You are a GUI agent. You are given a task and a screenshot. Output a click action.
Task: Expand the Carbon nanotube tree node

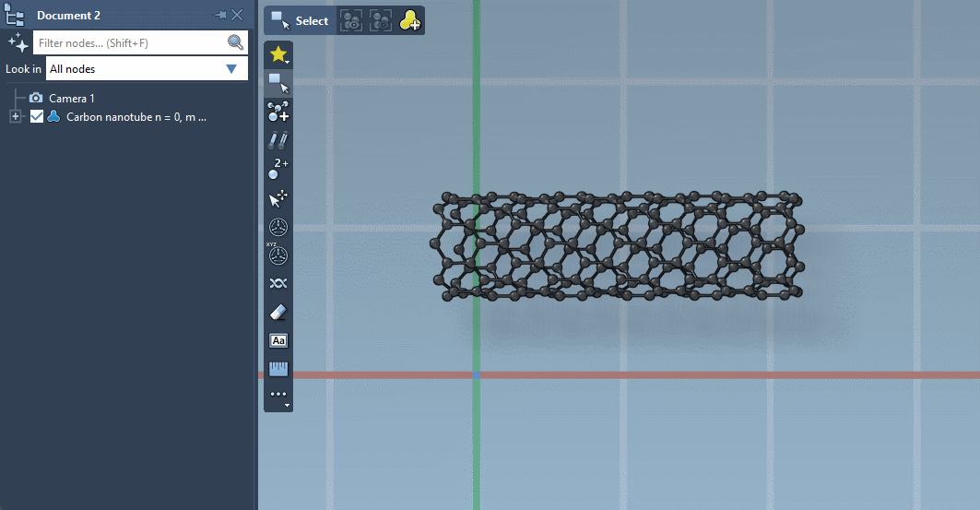[16, 117]
